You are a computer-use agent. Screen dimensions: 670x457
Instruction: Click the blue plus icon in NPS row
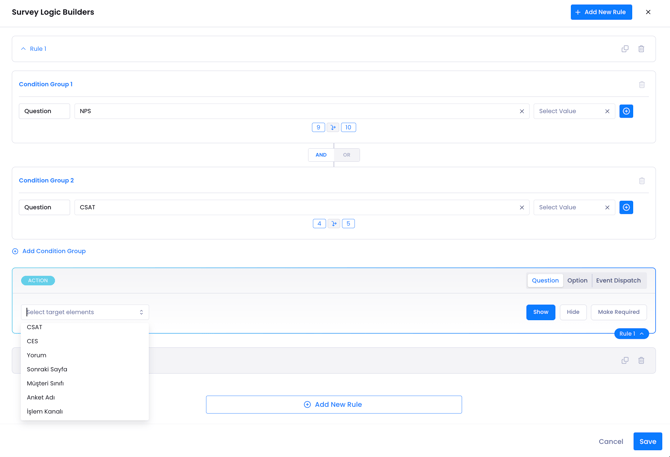coord(626,111)
